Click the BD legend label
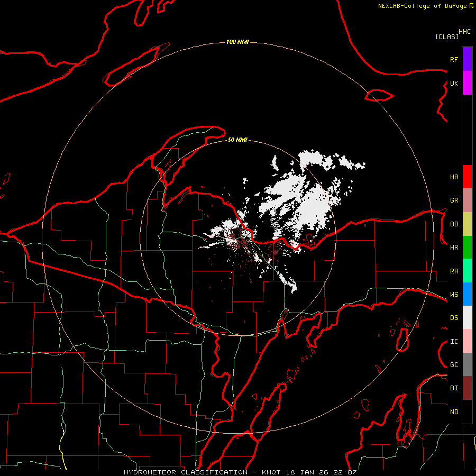This screenshot has height=476, width=476. click(454, 224)
